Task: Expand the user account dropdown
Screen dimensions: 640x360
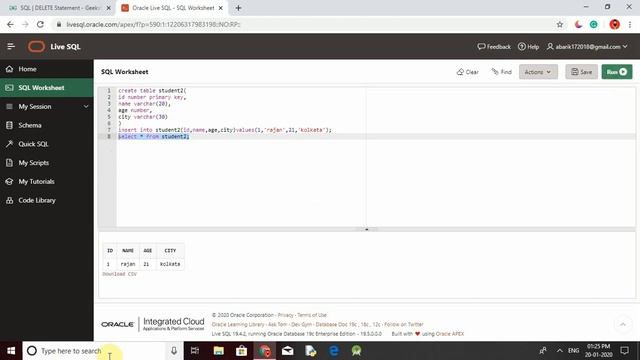Action: pyautogui.click(x=587, y=47)
